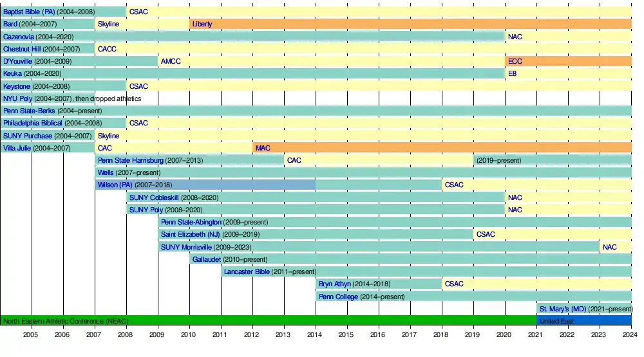644x357 pixels.
Task: Open the Baptist Bible (PA) link
Action: tap(29, 12)
